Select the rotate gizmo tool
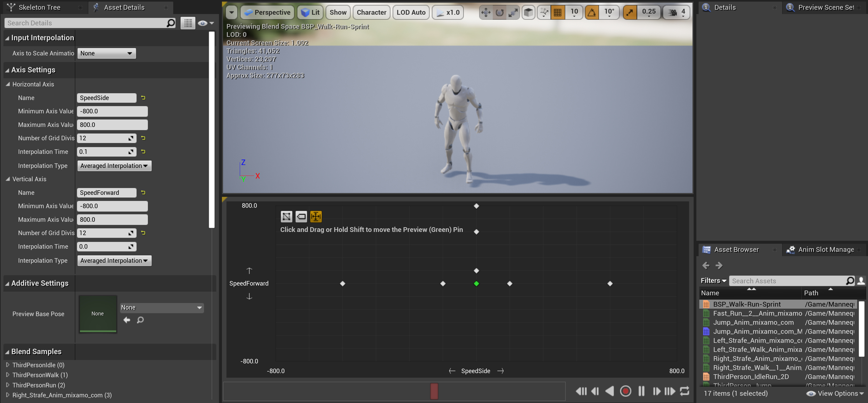Screen dimensions: 868x403 [x=499, y=12]
